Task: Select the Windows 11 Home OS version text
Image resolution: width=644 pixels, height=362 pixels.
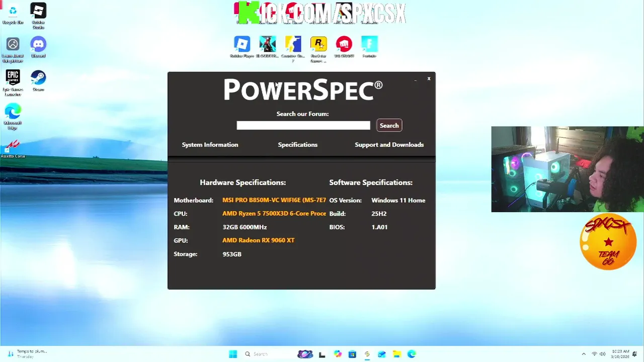Action: tap(398, 201)
